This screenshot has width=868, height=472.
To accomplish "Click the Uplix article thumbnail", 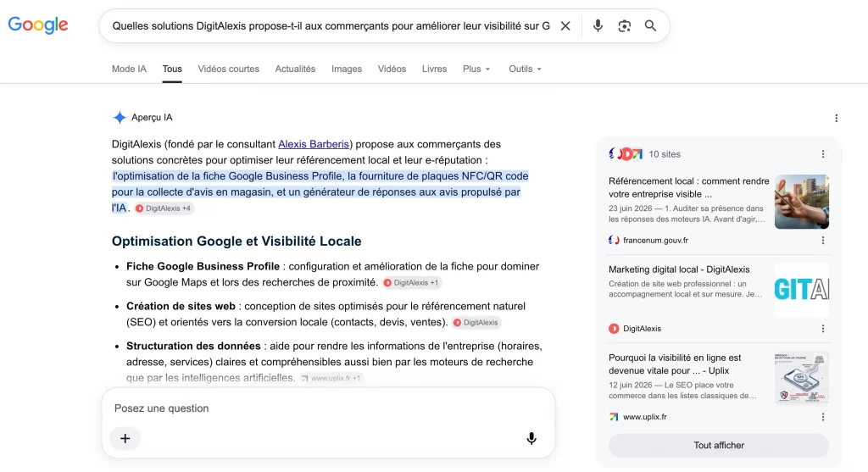I will (x=802, y=378).
